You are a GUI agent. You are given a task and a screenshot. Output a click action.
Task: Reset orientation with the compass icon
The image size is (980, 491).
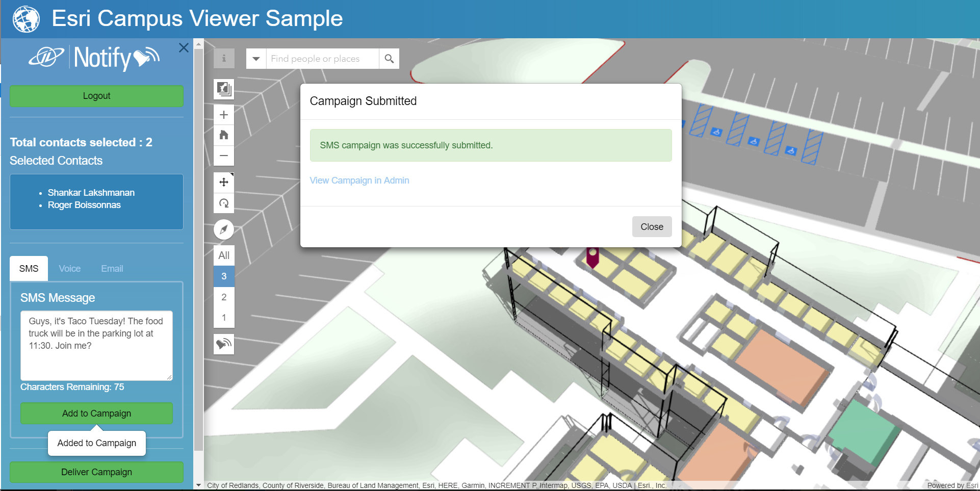point(224,229)
